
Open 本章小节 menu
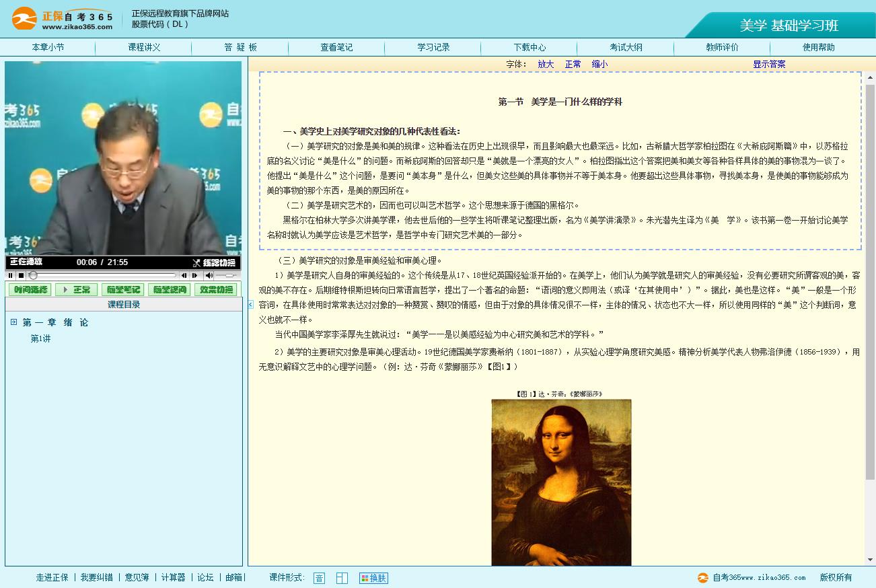[48, 47]
